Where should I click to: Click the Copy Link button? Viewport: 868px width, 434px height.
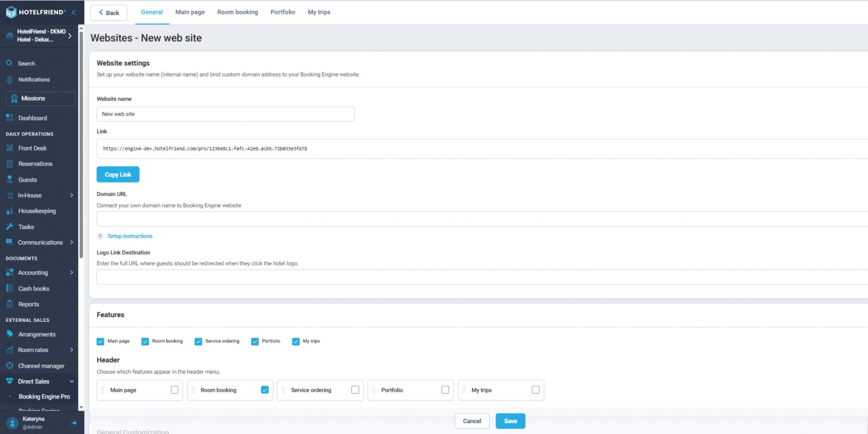click(x=118, y=174)
